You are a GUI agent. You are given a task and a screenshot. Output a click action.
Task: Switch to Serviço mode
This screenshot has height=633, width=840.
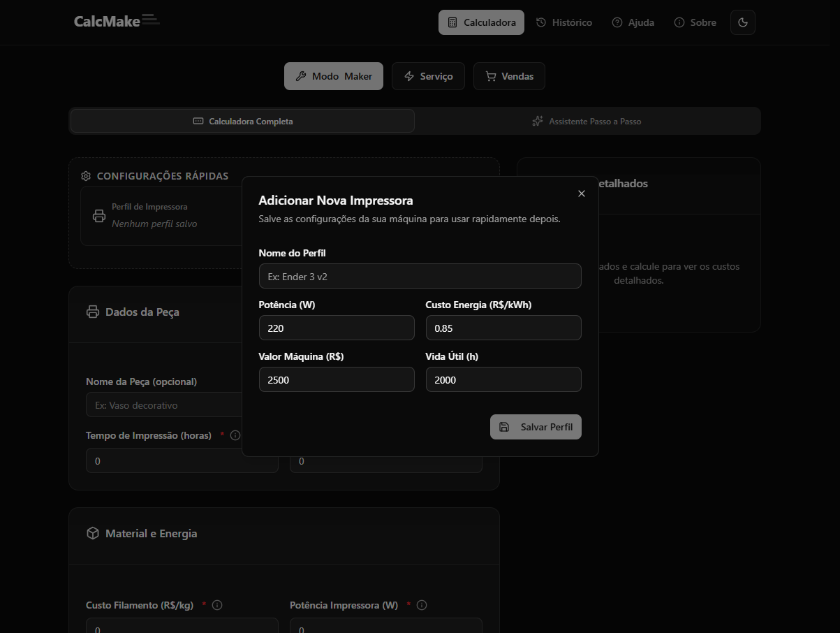(429, 76)
